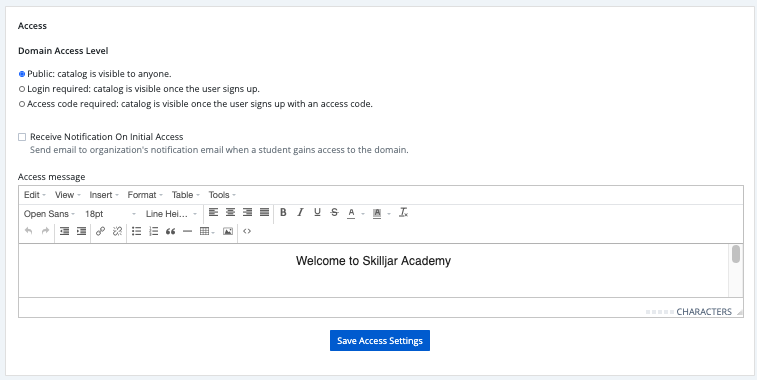This screenshot has height=380, width=757.
Task: Click into Welcome to Skilljar Academy text
Action: pyautogui.click(x=373, y=261)
